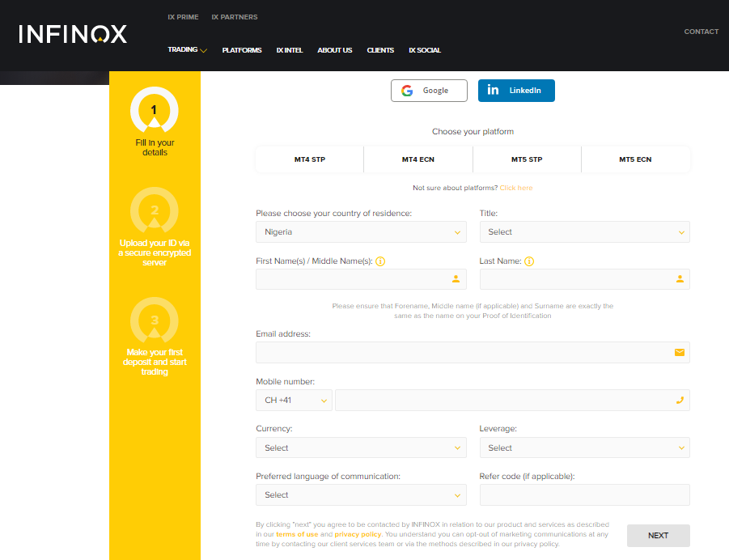Viewport: 729px width, 560px height.
Task: Click step 1 circle icon
Action: coord(155,110)
